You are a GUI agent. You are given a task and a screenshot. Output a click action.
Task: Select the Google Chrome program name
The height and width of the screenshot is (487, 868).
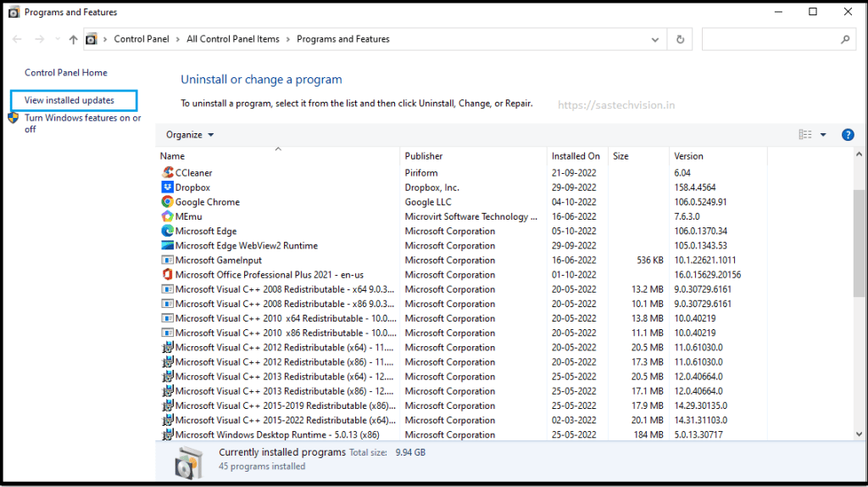[x=208, y=202]
